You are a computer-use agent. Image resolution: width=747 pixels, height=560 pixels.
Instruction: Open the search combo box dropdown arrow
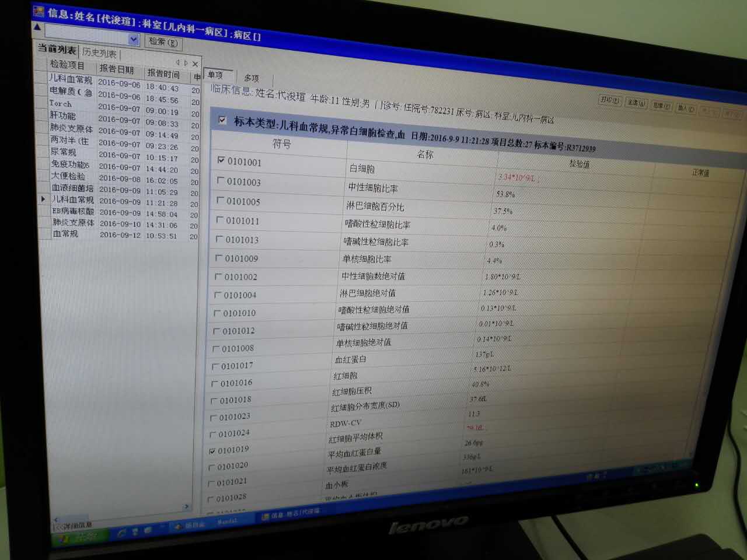coord(134,38)
